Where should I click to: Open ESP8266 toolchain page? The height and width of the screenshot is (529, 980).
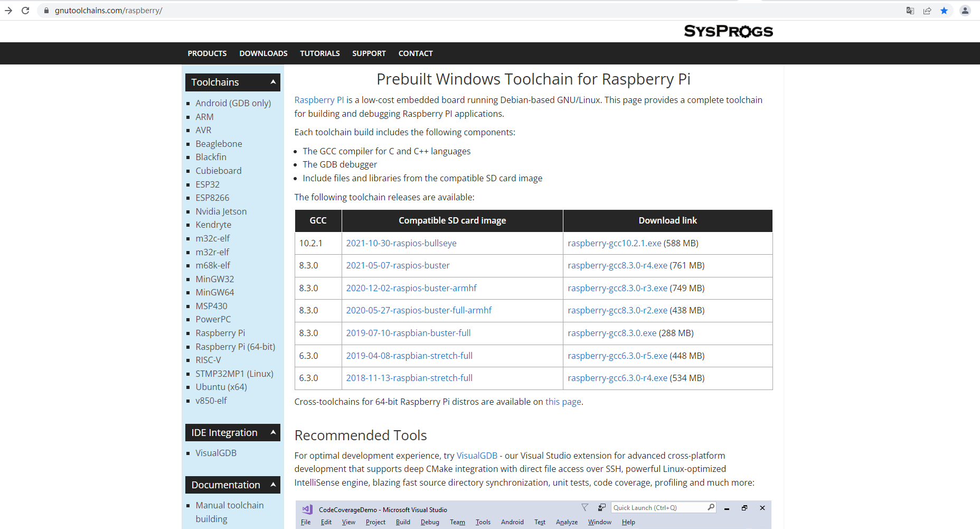(x=212, y=198)
